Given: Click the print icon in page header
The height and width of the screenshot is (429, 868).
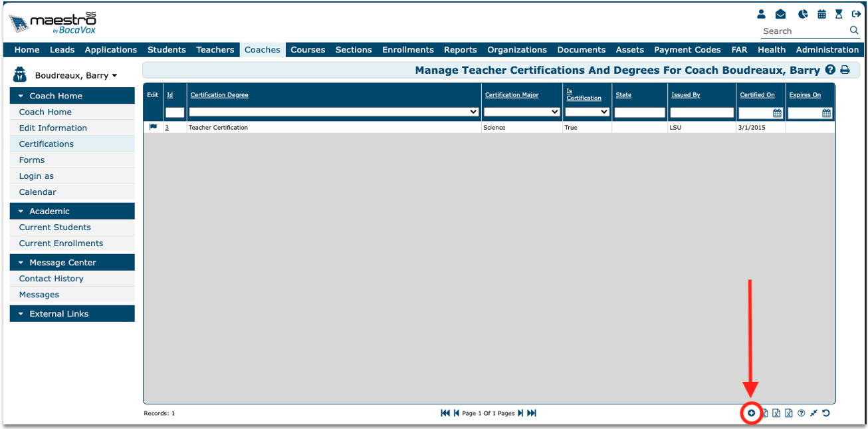Looking at the screenshot, I should tap(845, 70).
